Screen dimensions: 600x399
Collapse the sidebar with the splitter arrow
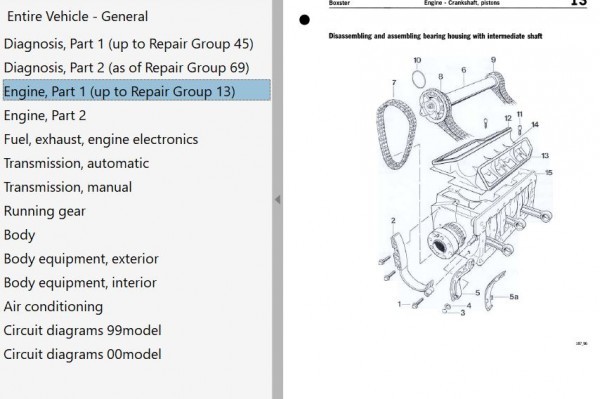277,200
